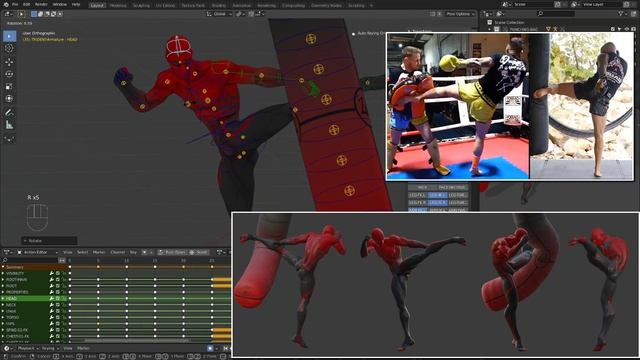This screenshot has width=640, height=360.
Task: Expand the Summary channel
Action: click(3, 267)
